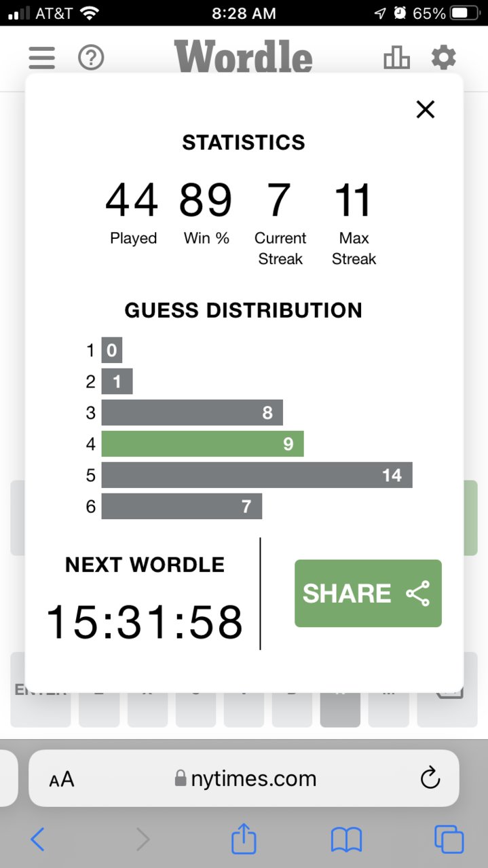The width and height of the screenshot is (488, 868).
Task: Reload the page with the refresh icon
Action: 430,778
